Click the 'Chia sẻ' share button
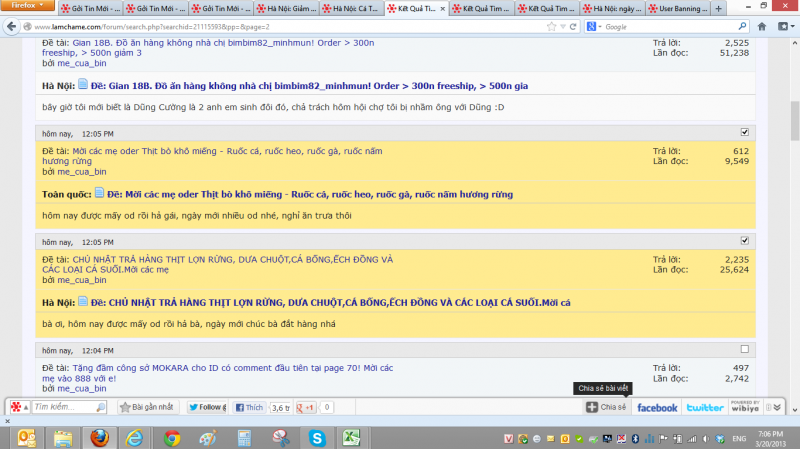This screenshot has height=449, width=800. [606, 408]
